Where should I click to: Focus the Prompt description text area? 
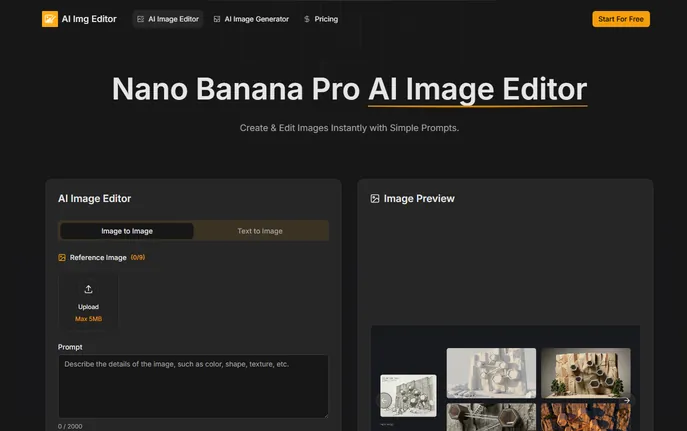[x=193, y=385]
